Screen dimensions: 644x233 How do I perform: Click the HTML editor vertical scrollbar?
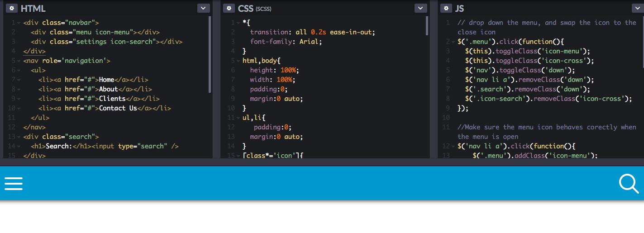(x=210, y=54)
